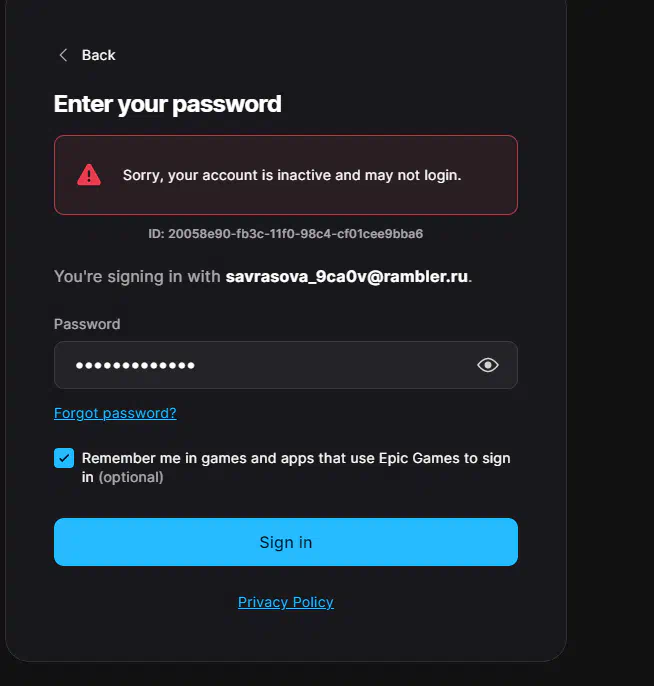Click the Back text label
This screenshot has width=654, height=686.
pos(98,55)
